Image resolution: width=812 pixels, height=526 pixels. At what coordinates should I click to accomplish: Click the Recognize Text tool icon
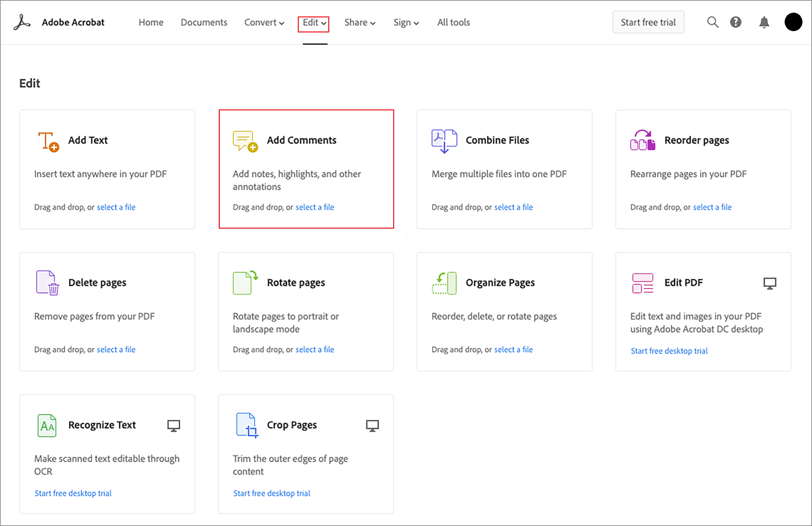coord(47,426)
